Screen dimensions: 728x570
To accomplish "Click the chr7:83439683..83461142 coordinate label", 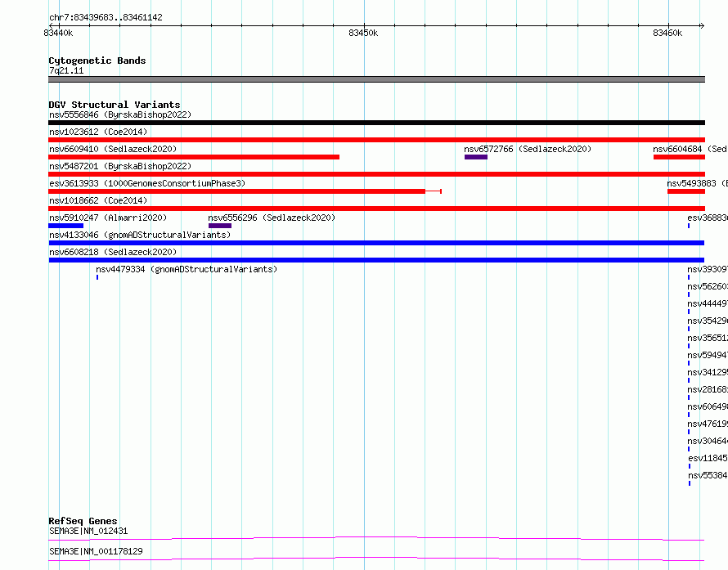I will coord(106,18).
